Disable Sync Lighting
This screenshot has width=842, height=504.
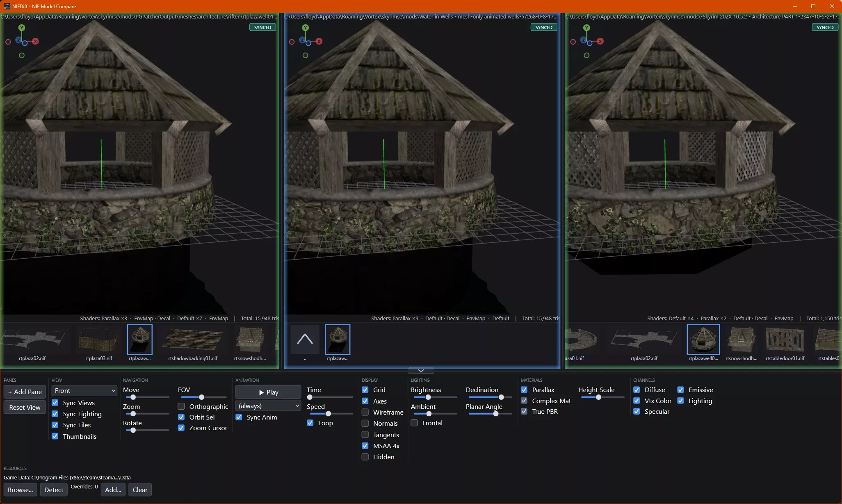55,414
